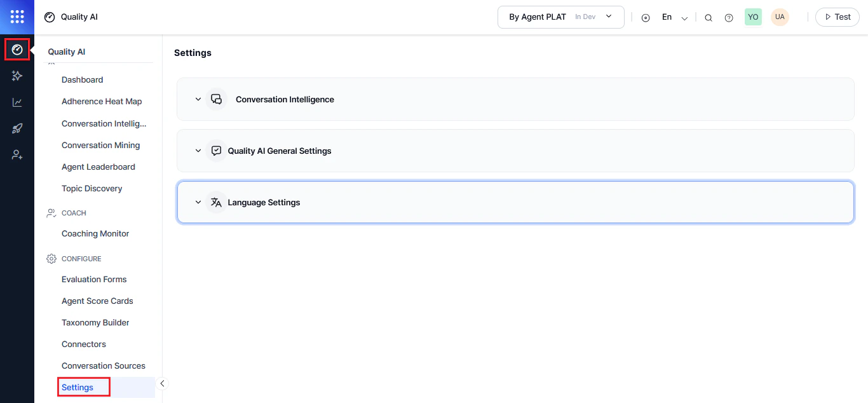Viewport: 868px width, 403px height.
Task: Click the help question-mark icon
Action: (x=729, y=17)
